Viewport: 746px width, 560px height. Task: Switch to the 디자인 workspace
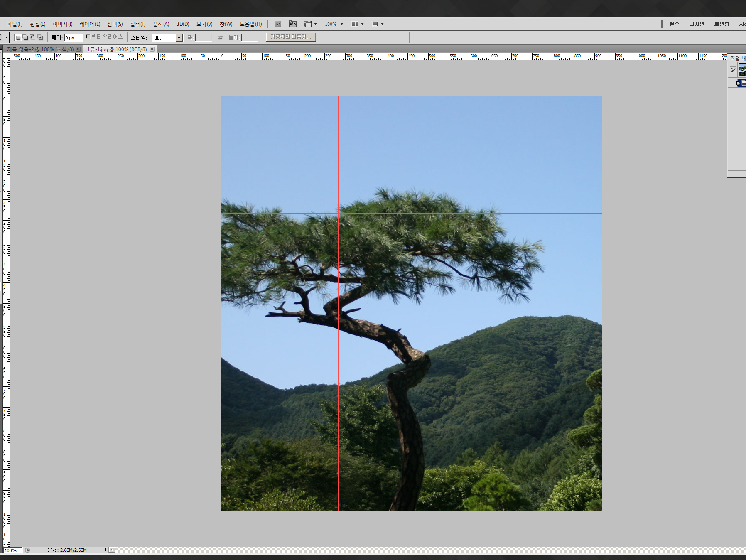click(697, 24)
